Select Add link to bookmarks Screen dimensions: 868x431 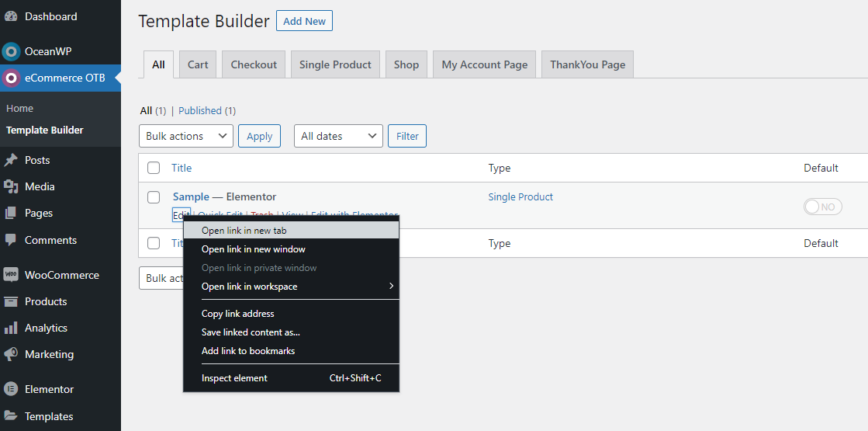[x=291, y=351]
